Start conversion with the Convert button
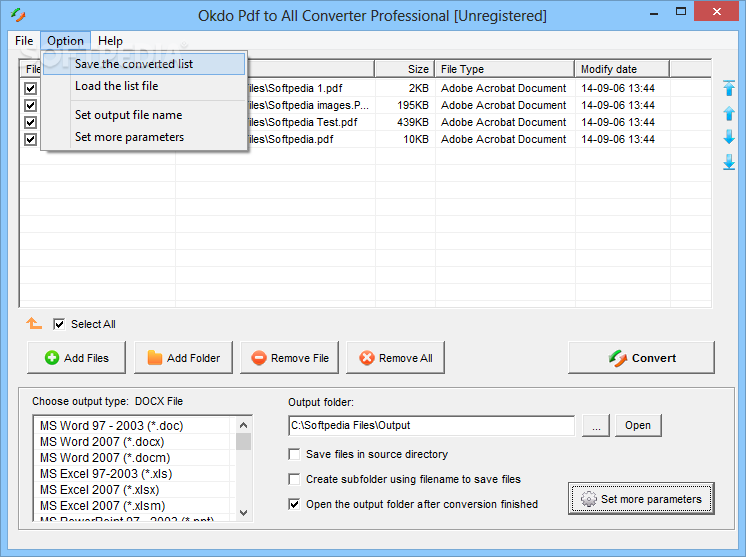The image size is (746, 557). coord(641,358)
